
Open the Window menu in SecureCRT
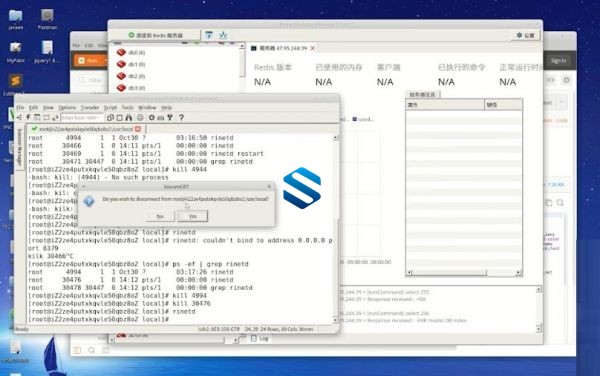147,107
